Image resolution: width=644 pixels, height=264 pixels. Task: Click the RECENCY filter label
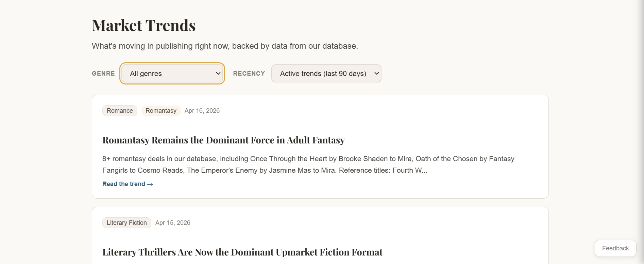coord(249,74)
